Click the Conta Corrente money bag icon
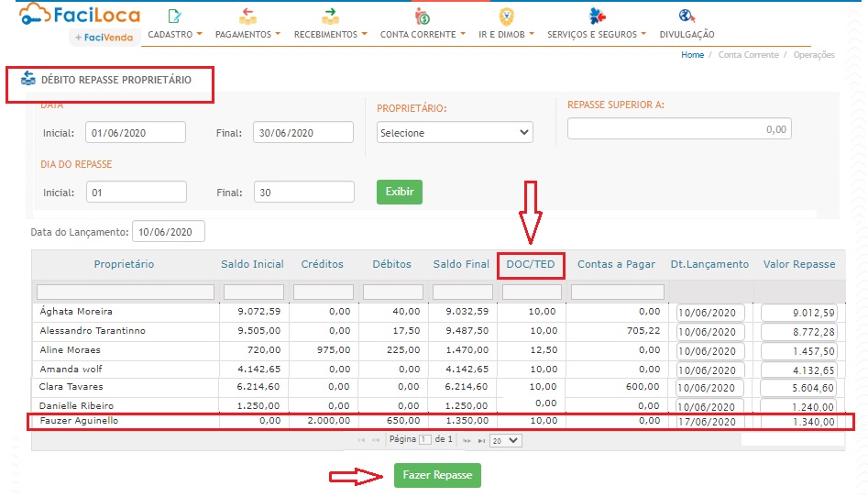868x497 pixels. [x=422, y=16]
